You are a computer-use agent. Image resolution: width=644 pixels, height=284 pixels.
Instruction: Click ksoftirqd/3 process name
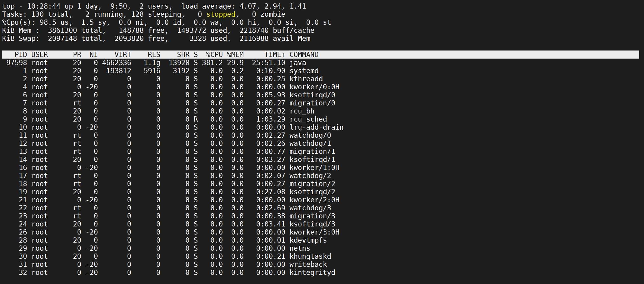pyautogui.click(x=312, y=224)
